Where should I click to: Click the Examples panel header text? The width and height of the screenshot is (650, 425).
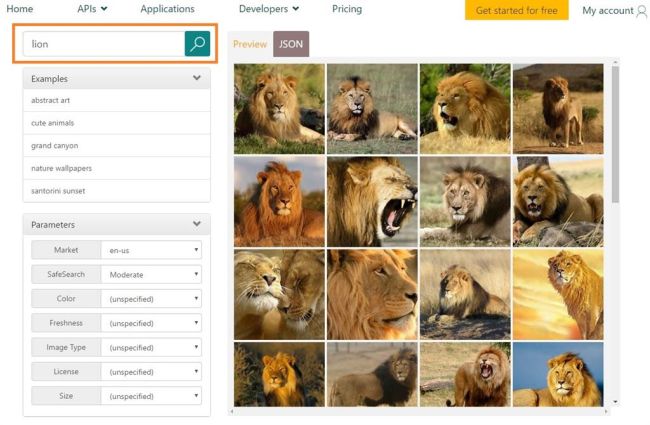(x=49, y=79)
